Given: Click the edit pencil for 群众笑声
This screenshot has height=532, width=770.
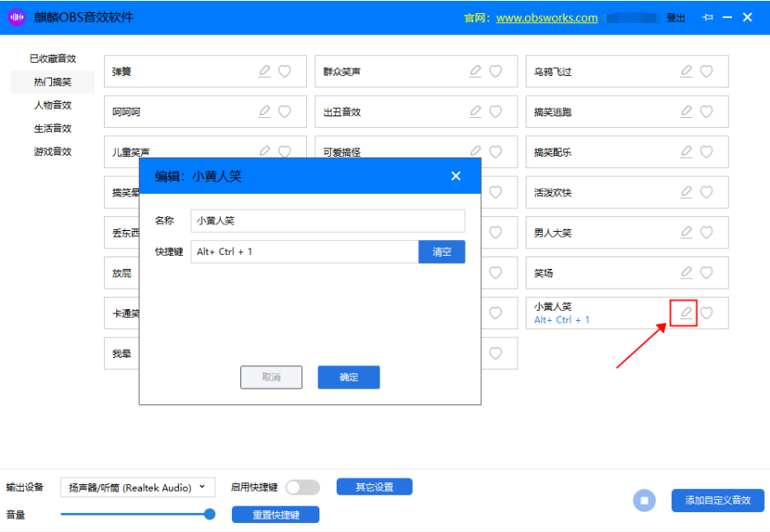Looking at the screenshot, I should coord(475,72).
